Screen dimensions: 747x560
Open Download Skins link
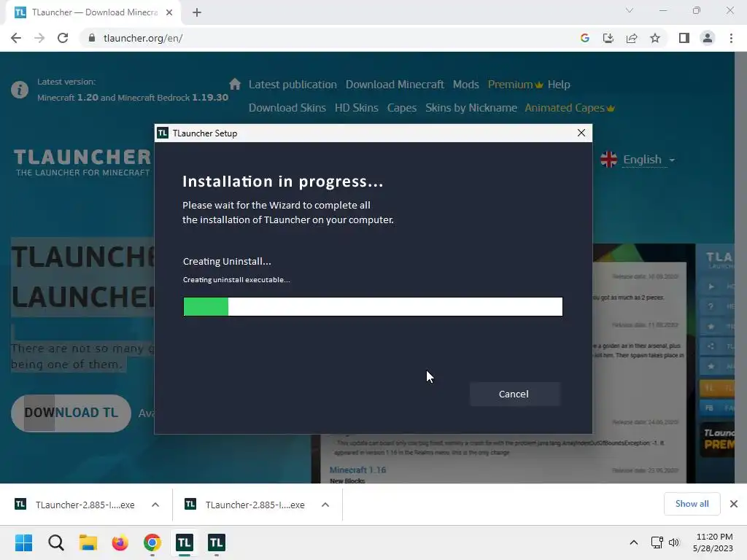pos(287,108)
